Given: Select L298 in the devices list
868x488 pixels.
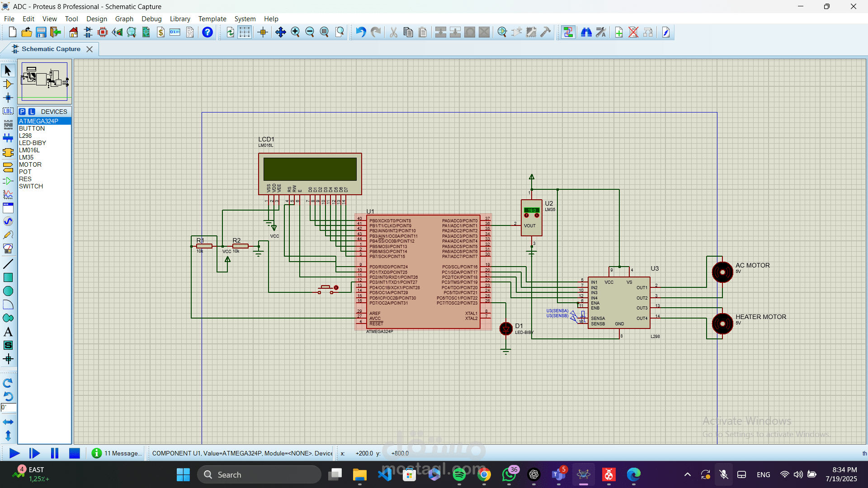Looking at the screenshot, I should 44,136.
